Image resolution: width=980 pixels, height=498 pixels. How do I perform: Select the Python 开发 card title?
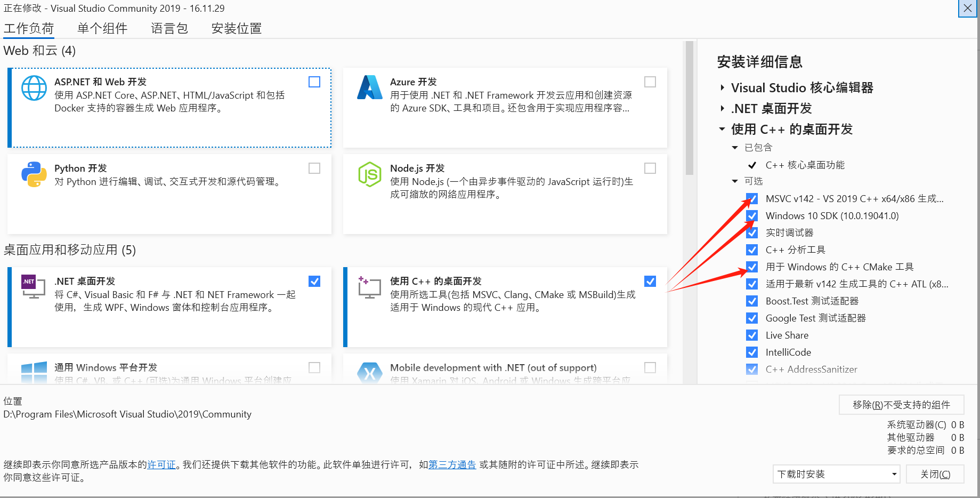(x=80, y=168)
